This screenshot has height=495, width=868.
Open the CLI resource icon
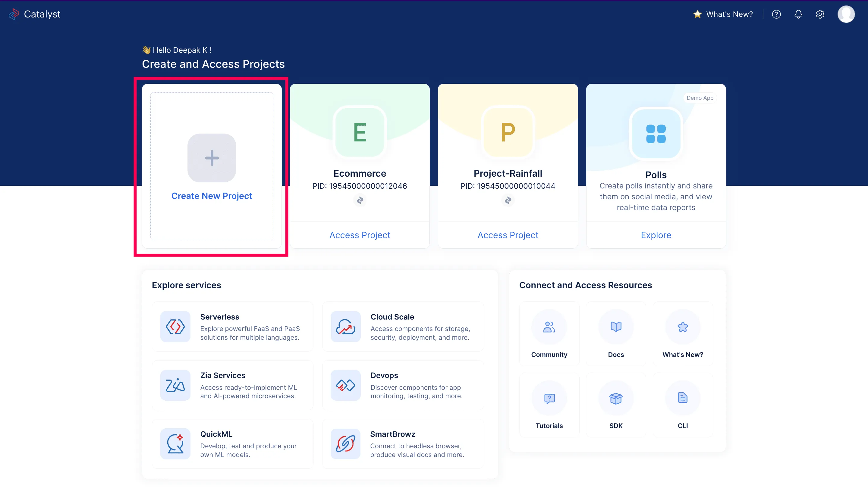[x=682, y=398]
